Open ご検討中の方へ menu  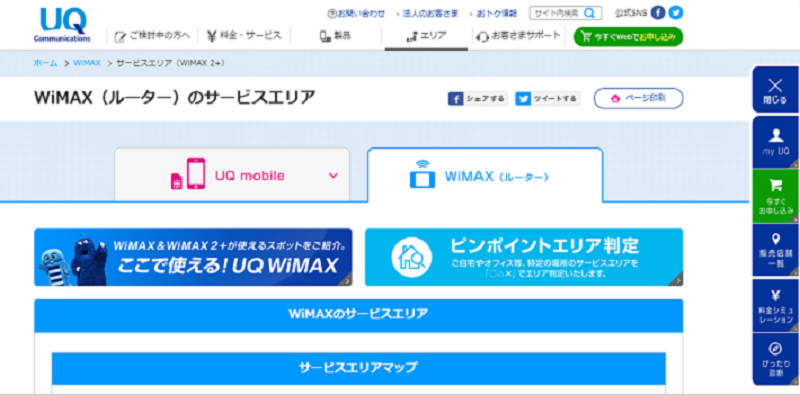pos(153,36)
